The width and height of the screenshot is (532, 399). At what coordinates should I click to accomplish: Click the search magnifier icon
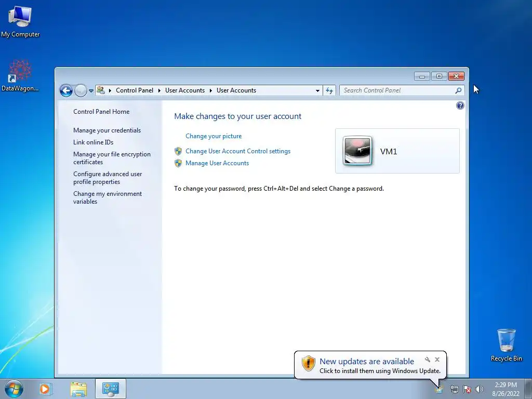click(x=458, y=90)
